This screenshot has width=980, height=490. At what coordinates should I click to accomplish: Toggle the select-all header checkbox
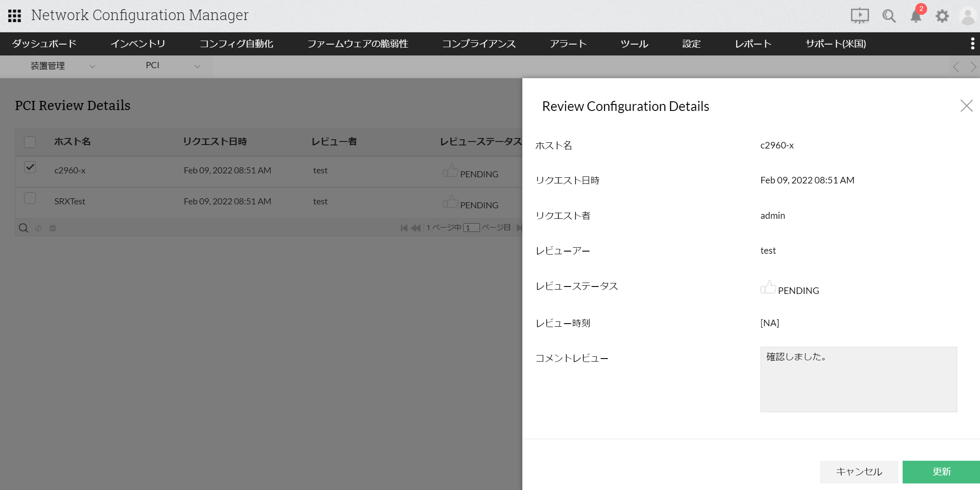tap(30, 142)
